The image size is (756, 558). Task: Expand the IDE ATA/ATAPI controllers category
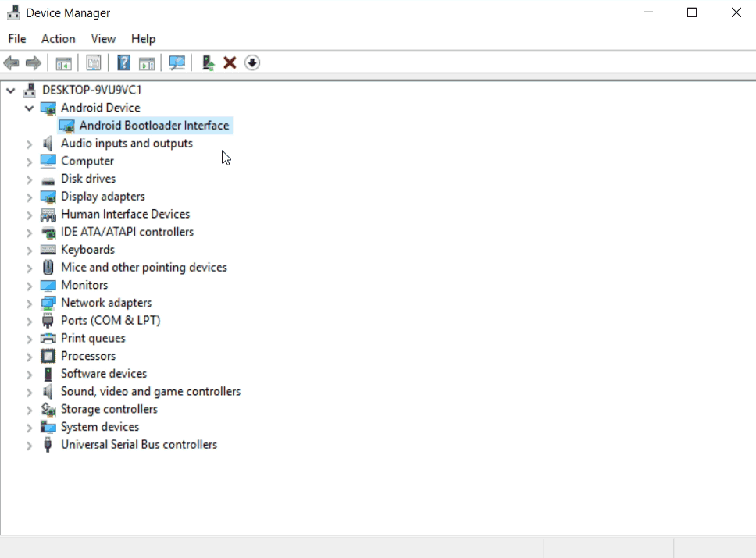coord(30,233)
